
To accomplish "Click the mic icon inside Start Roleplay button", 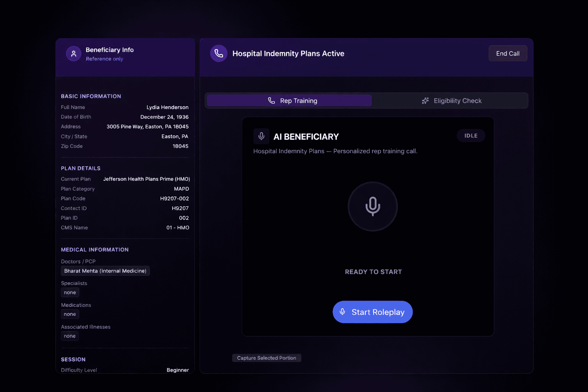I will point(343,312).
